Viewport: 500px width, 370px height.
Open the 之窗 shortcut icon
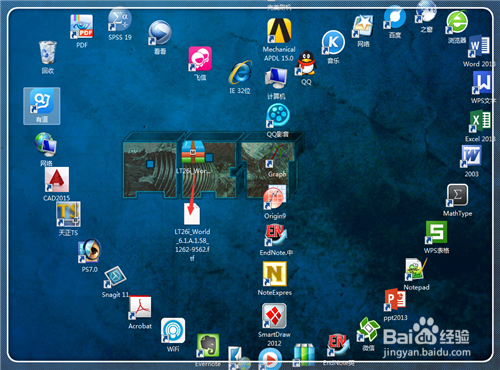[x=426, y=11]
